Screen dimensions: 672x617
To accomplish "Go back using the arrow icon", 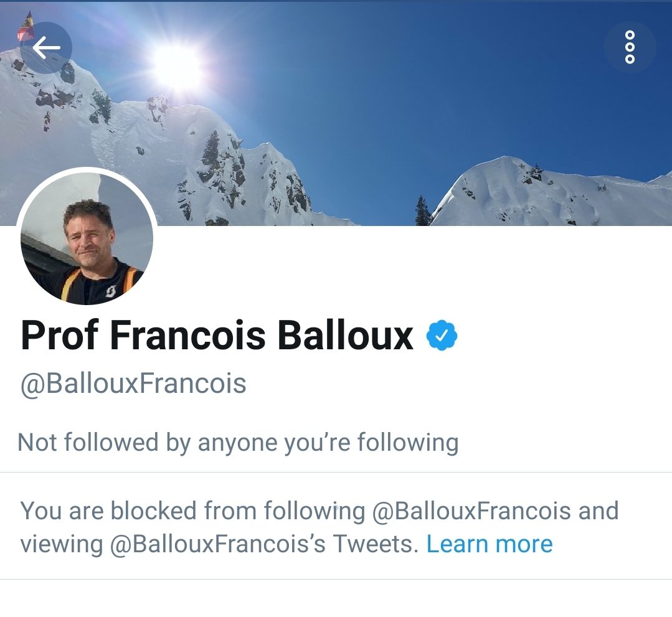I will pos(46,47).
